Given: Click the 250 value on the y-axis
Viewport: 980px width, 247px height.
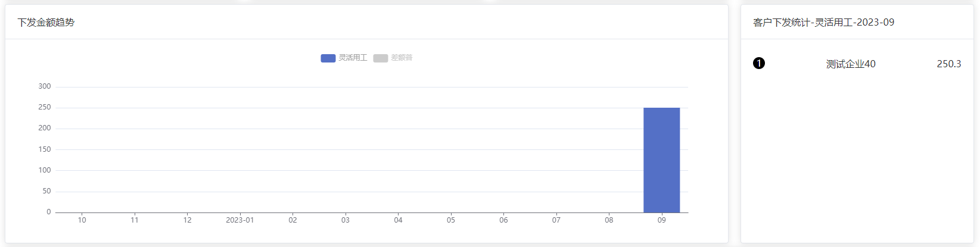Looking at the screenshot, I should coord(45,107).
